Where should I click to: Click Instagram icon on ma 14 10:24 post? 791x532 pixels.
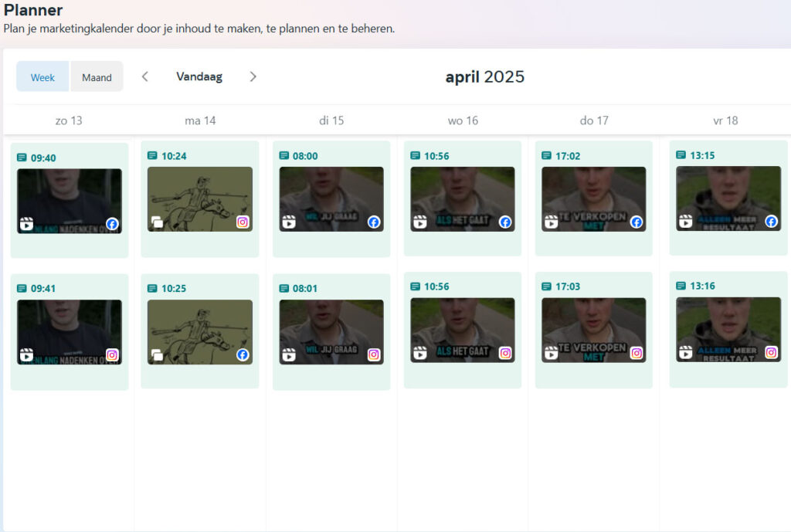[243, 222]
